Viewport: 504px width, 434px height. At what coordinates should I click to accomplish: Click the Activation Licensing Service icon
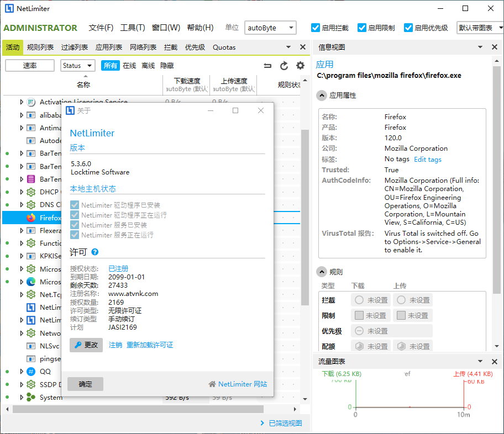click(x=31, y=102)
